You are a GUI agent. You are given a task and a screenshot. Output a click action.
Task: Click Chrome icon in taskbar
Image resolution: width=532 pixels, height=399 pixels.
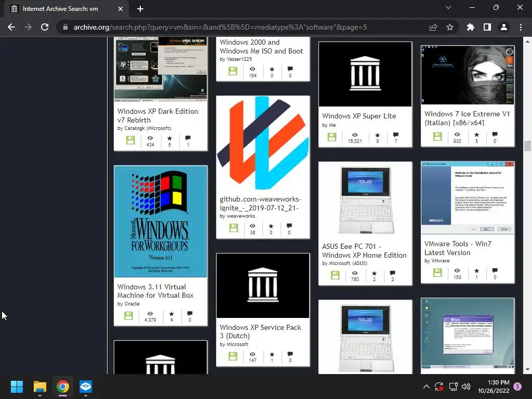63,387
